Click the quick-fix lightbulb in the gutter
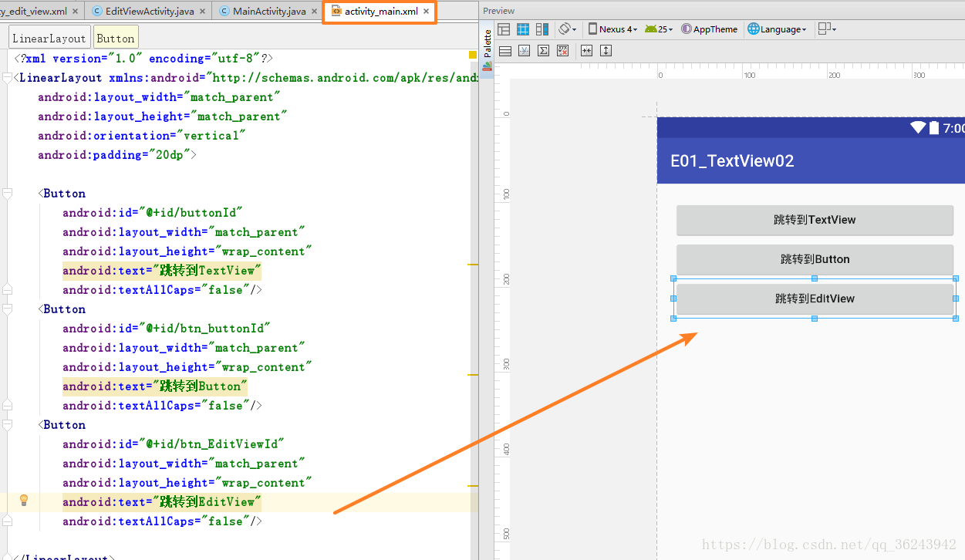The width and height of the screenshot is (965, 560). click(x=23, y=501)
